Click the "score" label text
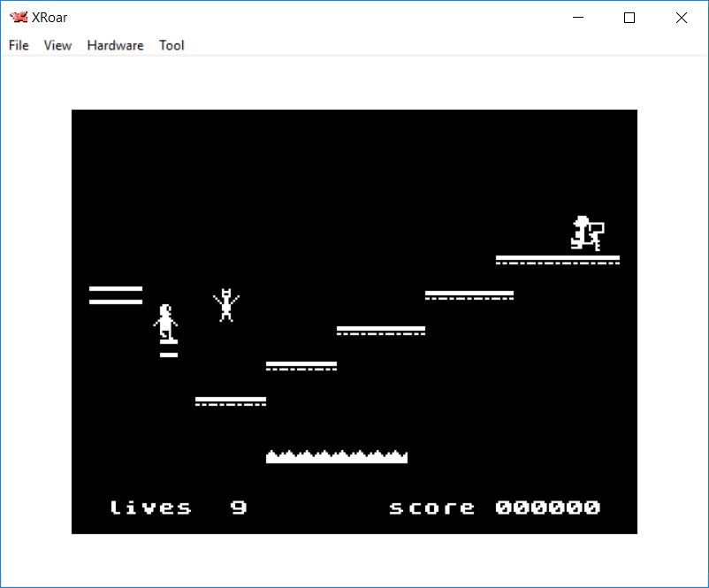709x588 pixels. (432, 508)
